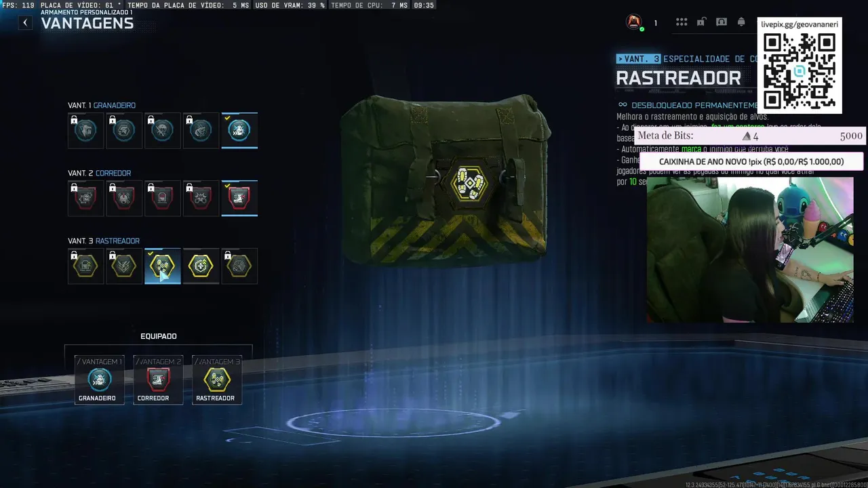
Task: Click the FPS: 119 overlay readout
Action: [x=18, y=5]
